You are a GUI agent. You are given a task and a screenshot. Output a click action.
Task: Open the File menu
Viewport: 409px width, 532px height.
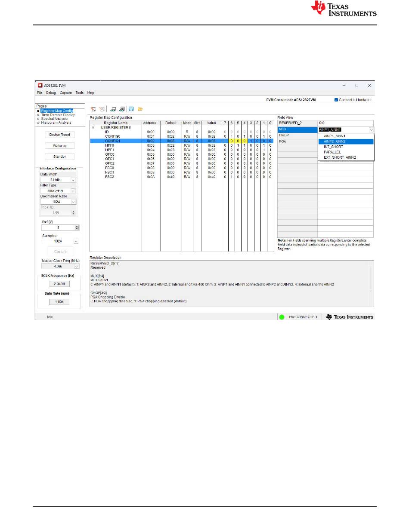click(40, 92)
